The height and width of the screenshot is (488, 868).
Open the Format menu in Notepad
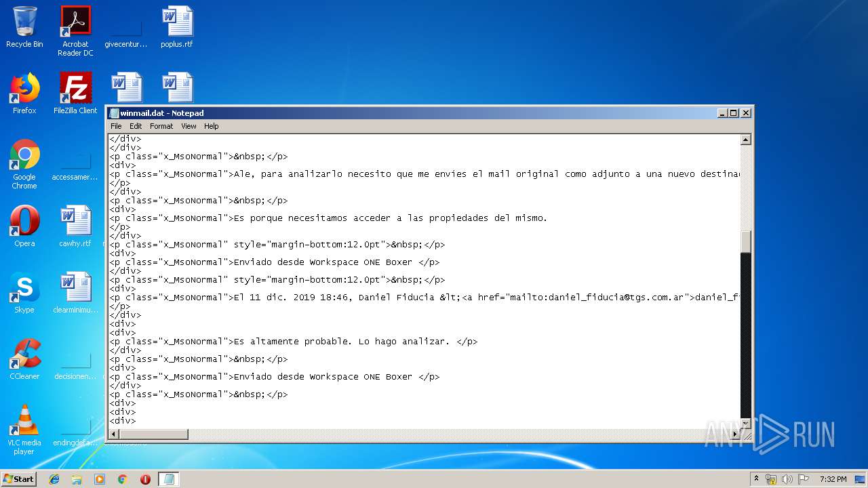[x=161, y=126]
